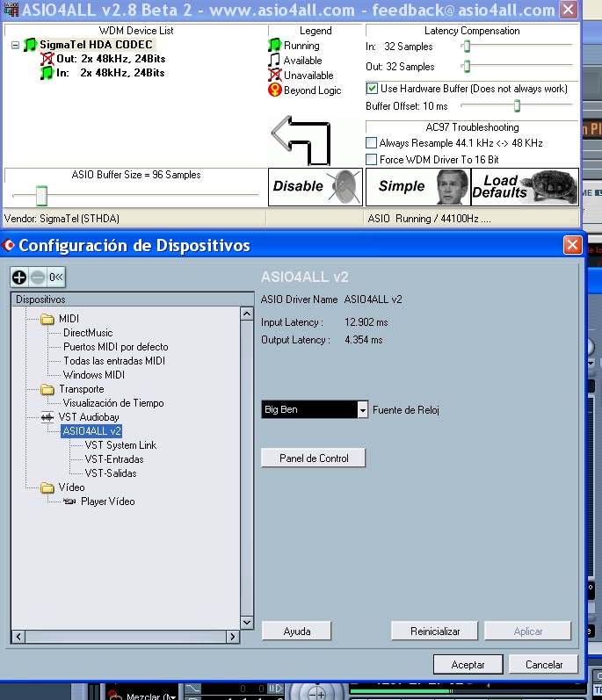This screenshot has height=700, width=602.
Task: Click the Load Defaults button
Action: tap(526, 187)
